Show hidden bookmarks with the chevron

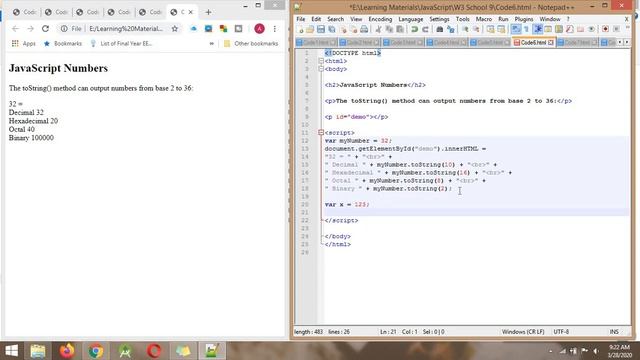click(x=211, y=43)
